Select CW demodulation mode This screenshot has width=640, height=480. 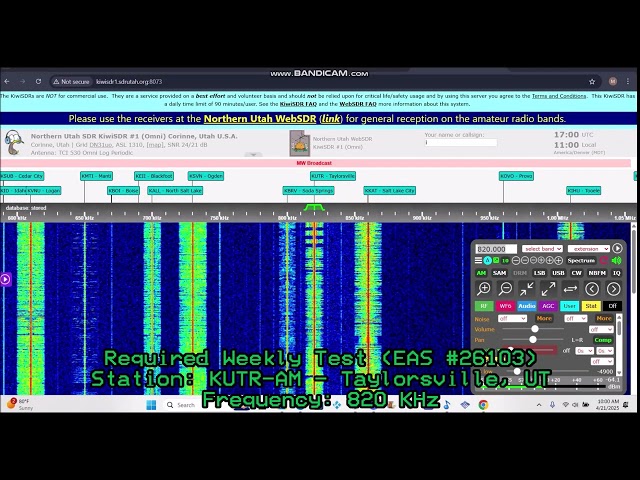(576, 273)
